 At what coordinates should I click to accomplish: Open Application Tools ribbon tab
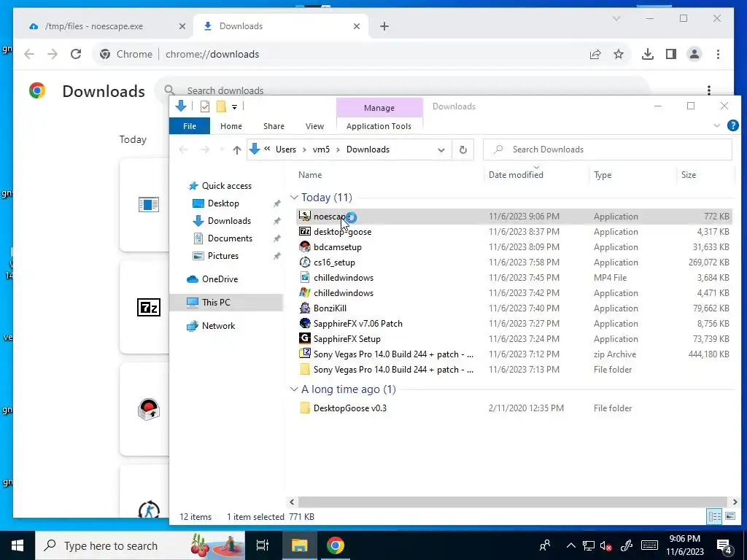point(379,126)
